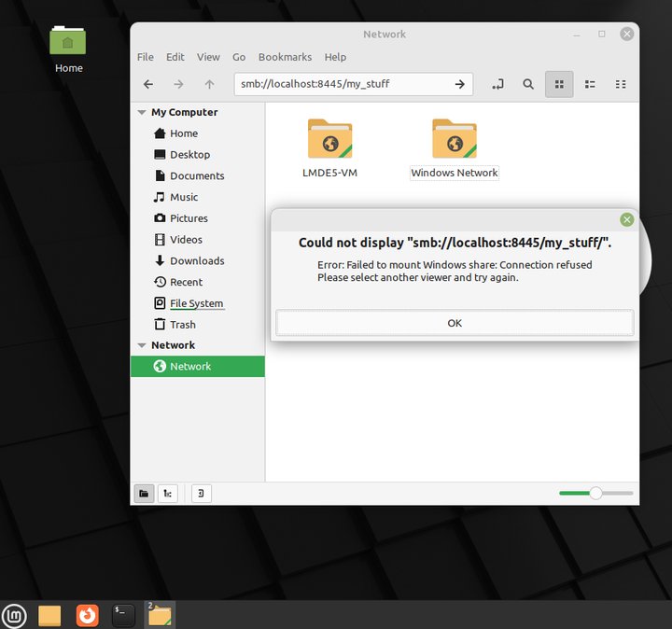This screenshot has width=672, height=629.
Task: Open the yellow Files launcher in panel
Action: tap(49, 616)
